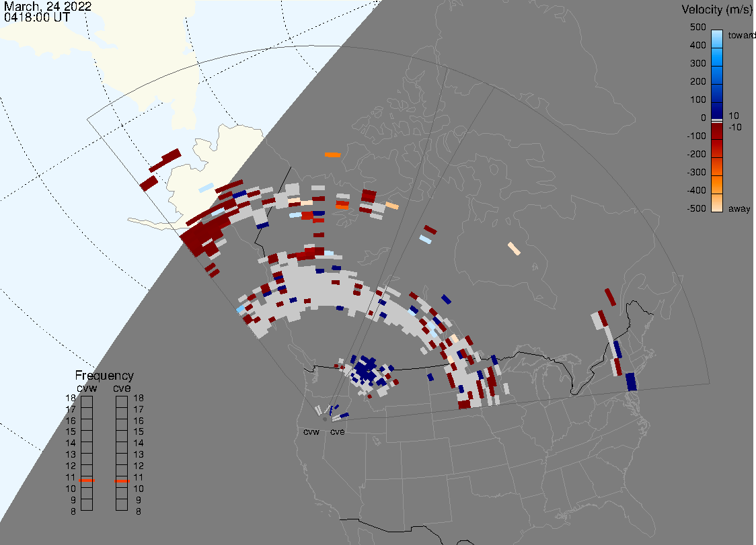
Task: Click the 8 label left of the cvw bar
Action: click(73, 511)
